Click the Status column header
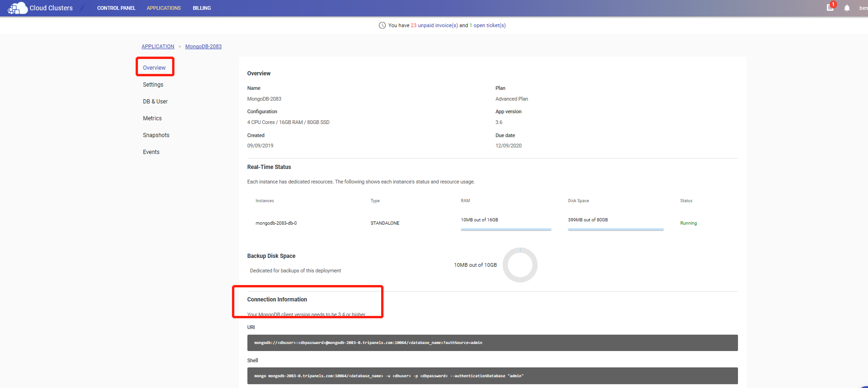Screen dimensions: 868x388 686,201
